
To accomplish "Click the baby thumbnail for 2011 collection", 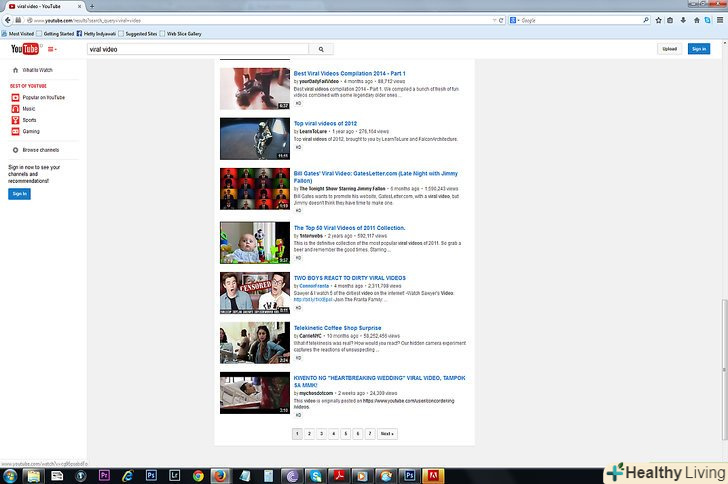I will pos(255,242).
